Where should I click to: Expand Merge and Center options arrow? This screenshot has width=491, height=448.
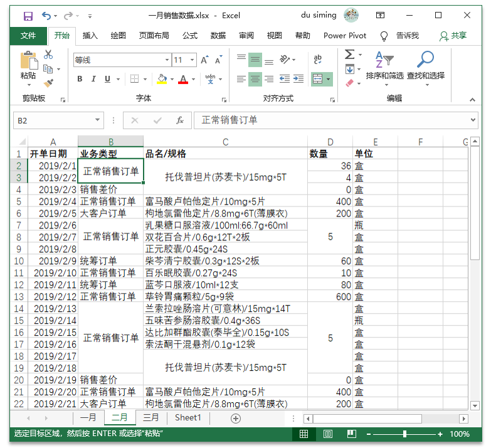point(328,79)
